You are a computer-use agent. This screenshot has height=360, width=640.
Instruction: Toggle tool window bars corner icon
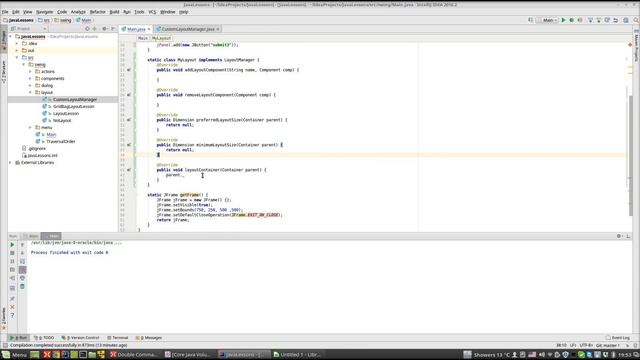(4, 345)
